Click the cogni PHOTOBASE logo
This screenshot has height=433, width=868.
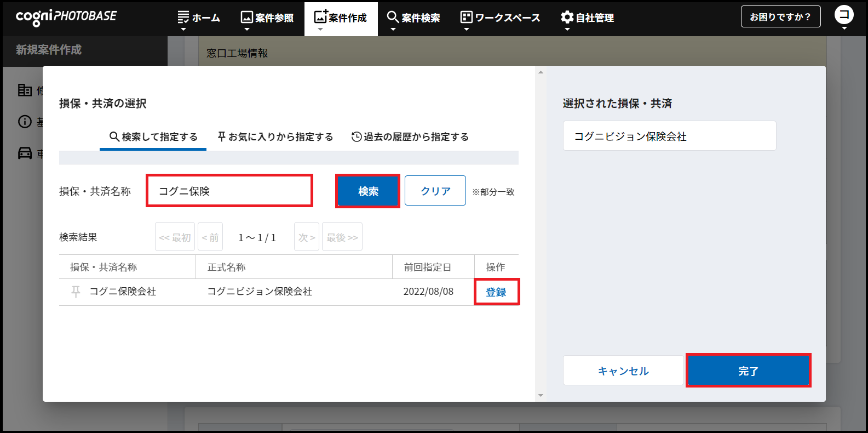pos(66,17)
